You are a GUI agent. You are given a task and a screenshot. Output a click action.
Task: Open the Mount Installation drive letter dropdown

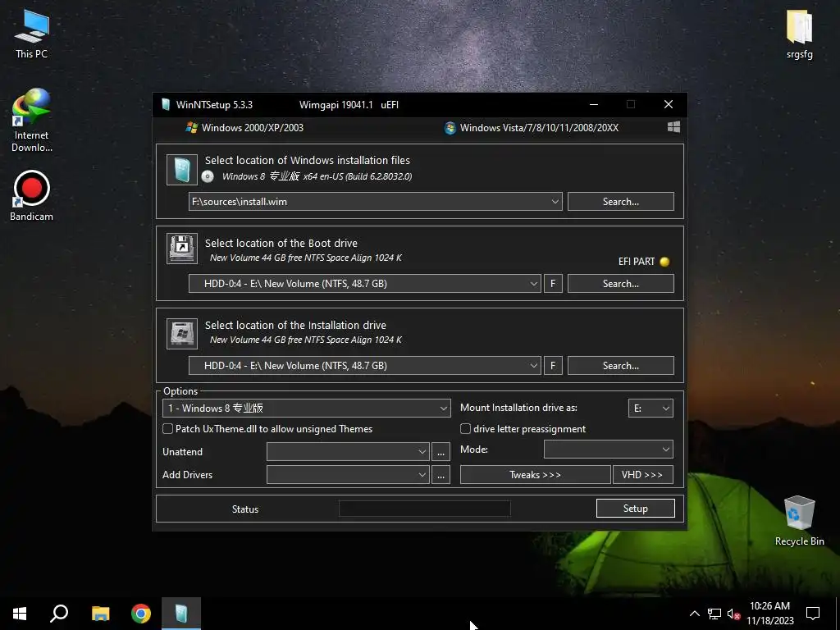click(651, 409)
